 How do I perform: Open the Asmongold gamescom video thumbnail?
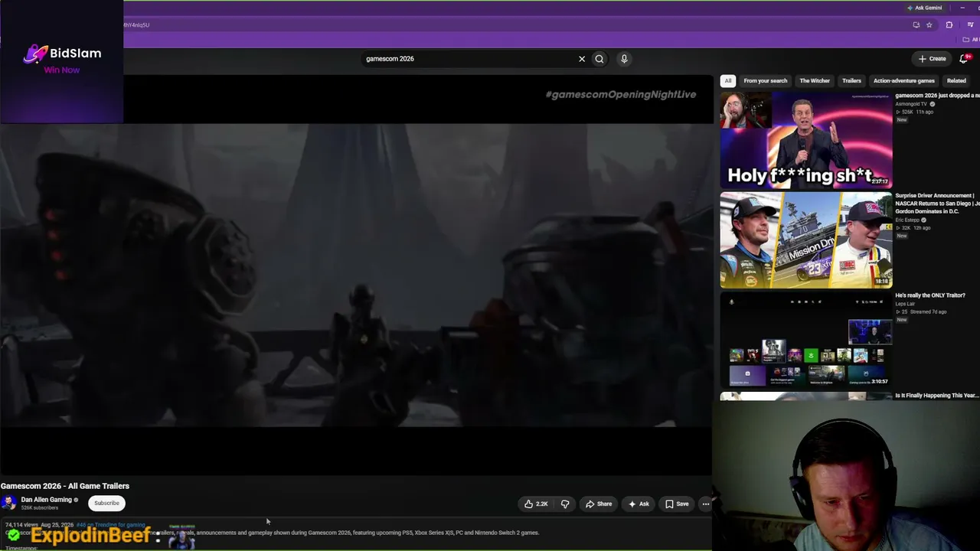(806, 140)
